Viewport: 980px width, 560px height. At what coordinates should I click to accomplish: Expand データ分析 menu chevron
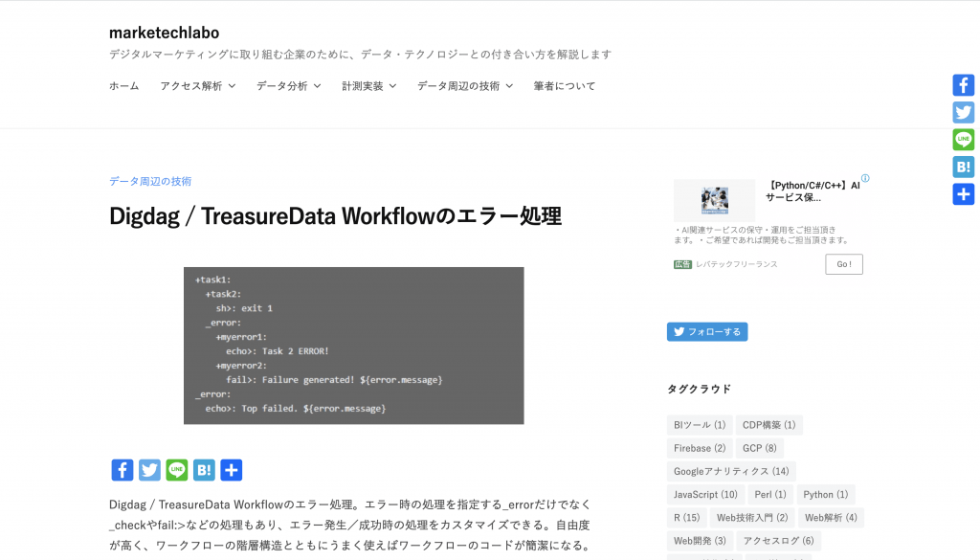(x=317, y=86)
